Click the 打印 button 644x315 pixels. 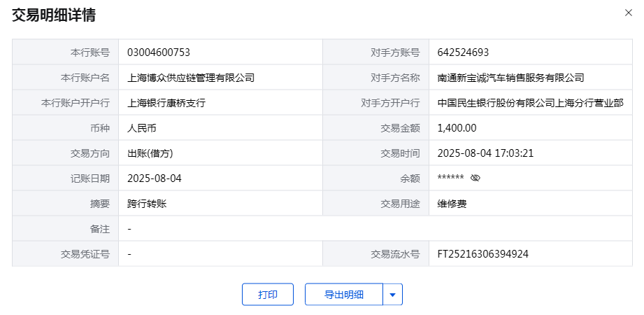(268, 295)
